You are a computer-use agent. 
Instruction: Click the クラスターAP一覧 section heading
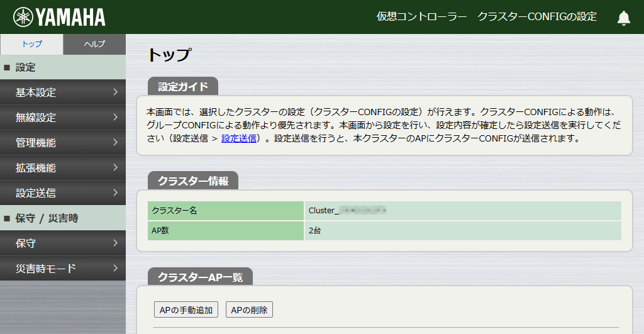point(200,277)
